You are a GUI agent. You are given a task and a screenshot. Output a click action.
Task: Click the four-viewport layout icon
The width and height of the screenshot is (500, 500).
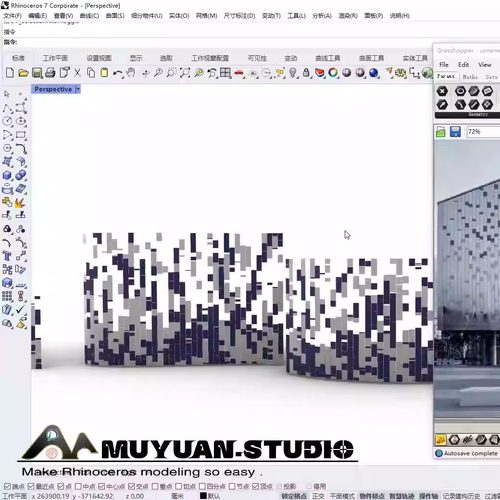(225, 73)
